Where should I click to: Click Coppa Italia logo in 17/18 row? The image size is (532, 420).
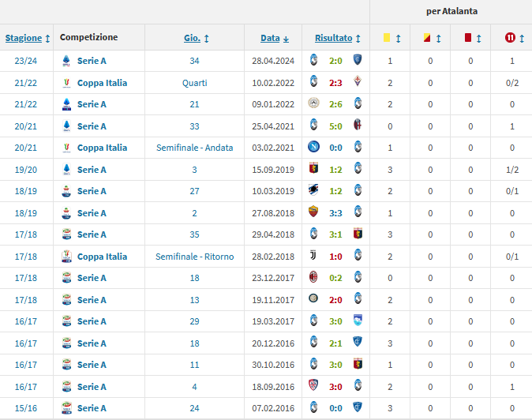(x=66, y=257)
